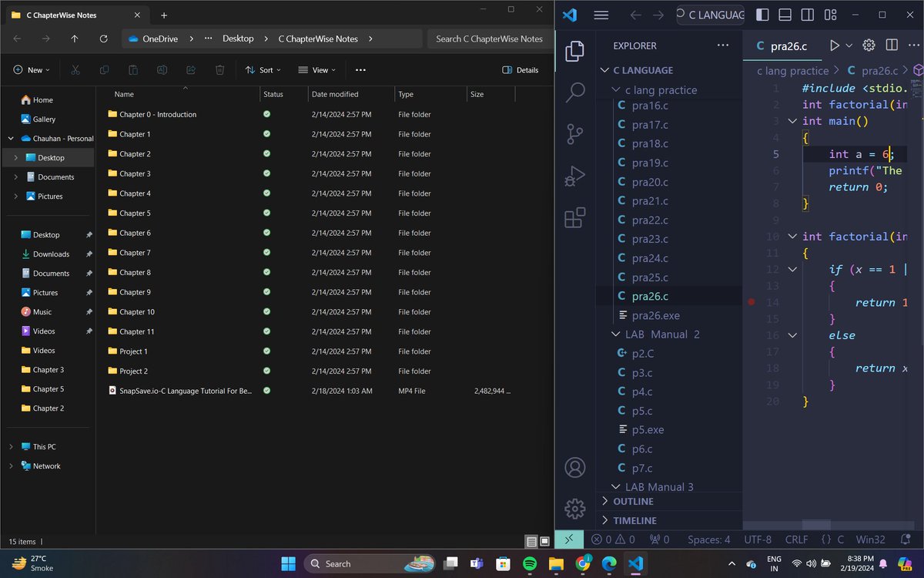Click the ports forwarded status item
The height and width of the screenshot is (578, 924).
point(660,539)
